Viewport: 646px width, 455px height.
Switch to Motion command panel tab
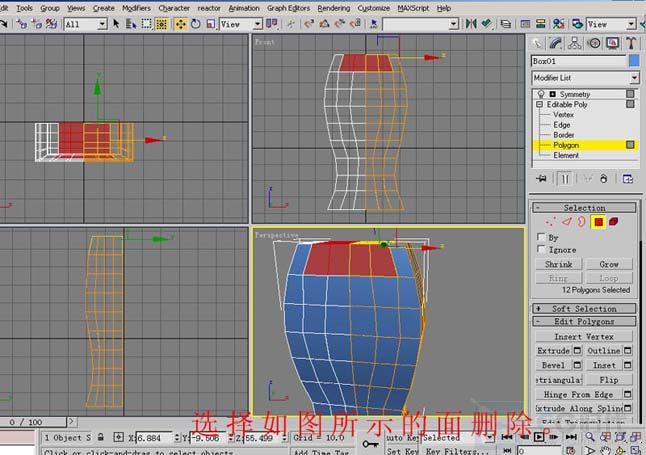(594, 43)
